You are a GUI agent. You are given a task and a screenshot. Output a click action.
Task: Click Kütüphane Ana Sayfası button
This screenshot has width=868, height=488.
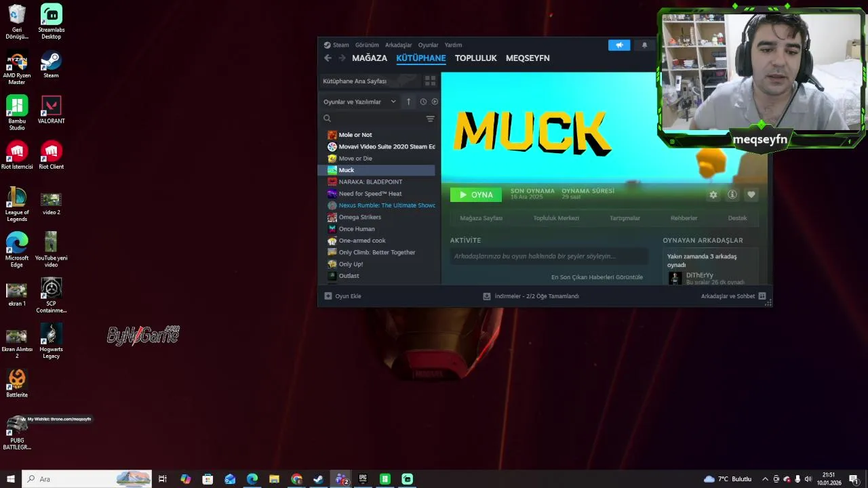(371, 81)
